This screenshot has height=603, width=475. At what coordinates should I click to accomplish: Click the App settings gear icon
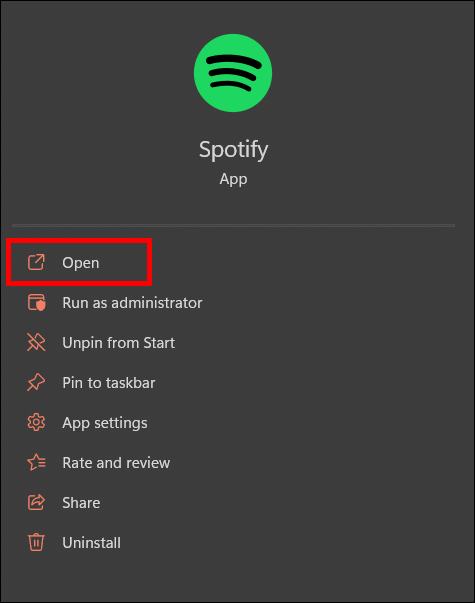tap(36, 422)
